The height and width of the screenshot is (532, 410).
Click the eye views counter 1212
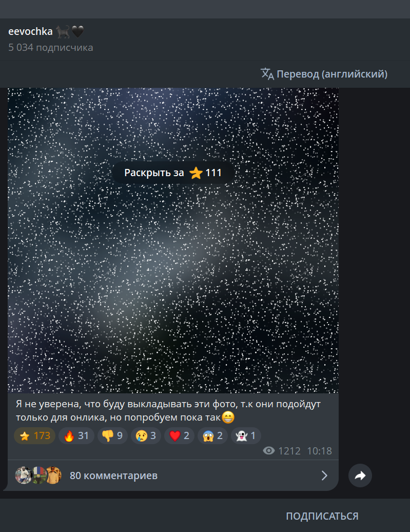282,451
